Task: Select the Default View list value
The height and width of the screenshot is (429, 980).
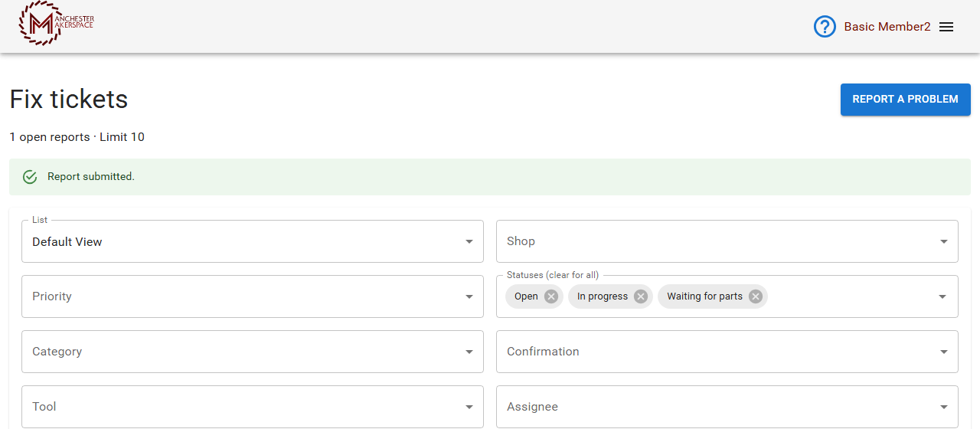Action: tap(67, 242)
